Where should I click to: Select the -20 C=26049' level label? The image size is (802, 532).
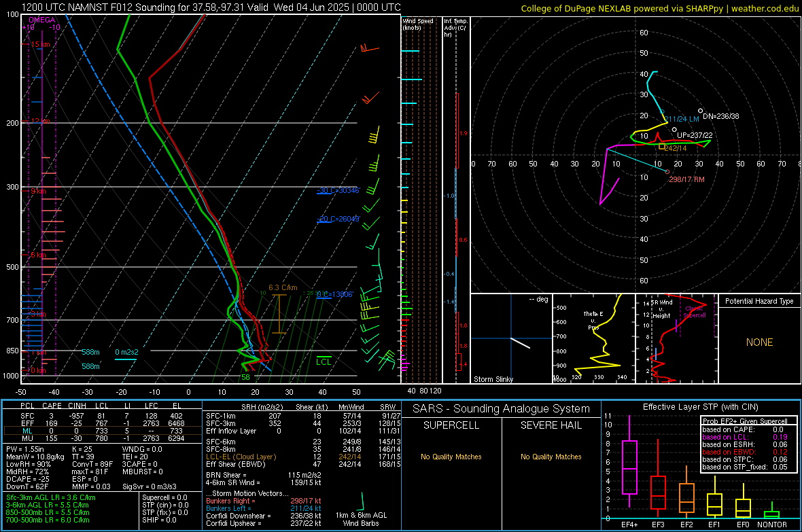[x=338, y=219]
